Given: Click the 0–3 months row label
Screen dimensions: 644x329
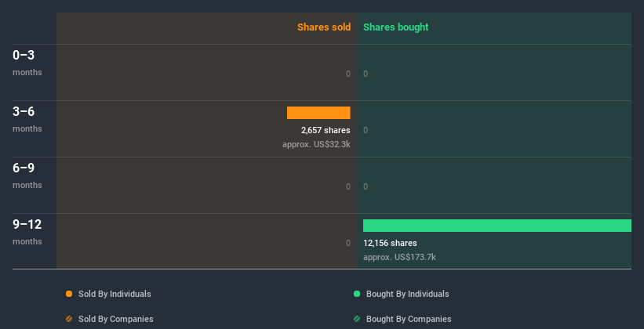Looking at the screenshot, I should [27, 63].
